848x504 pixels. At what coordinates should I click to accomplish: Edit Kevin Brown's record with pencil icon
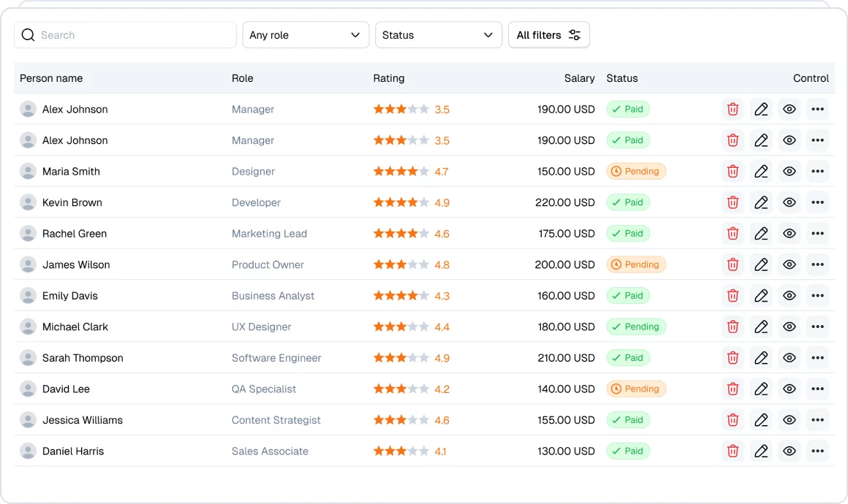coord(761,202)
